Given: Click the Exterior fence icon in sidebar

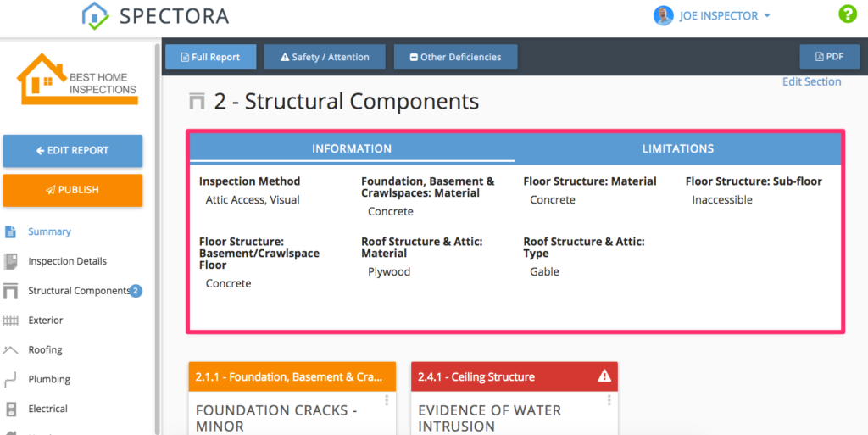Looking at the screenshot, I should pos(11,321).
